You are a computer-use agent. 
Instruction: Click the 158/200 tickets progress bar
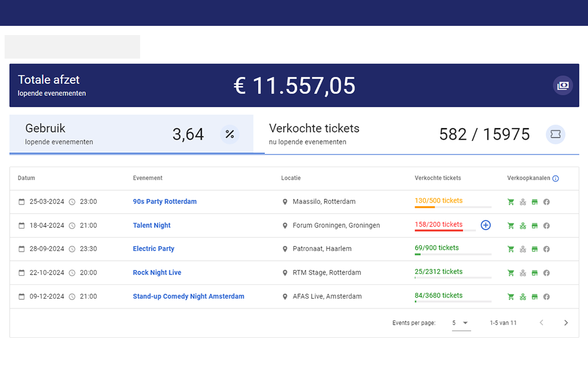(x=439, y=230)
